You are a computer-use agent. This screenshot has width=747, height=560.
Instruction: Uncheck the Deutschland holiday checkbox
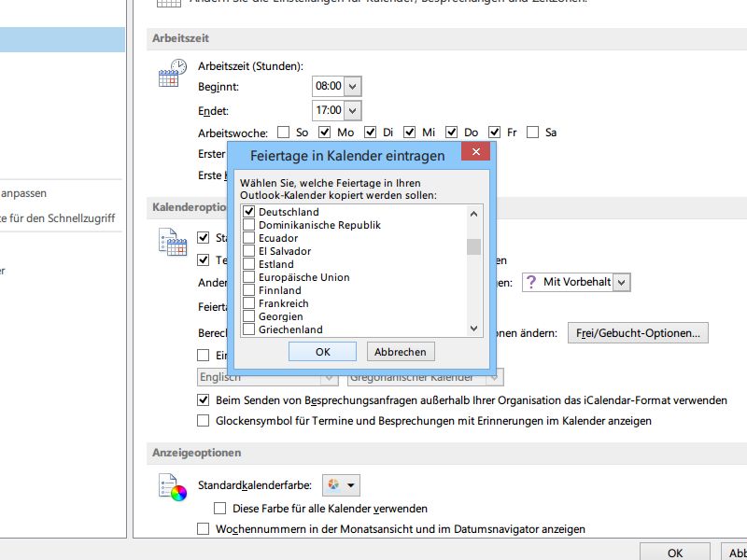[248, 212]
